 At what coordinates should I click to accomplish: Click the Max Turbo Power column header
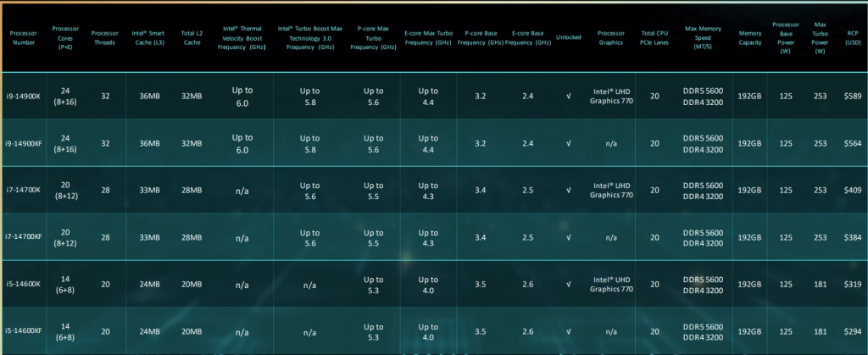pos(821,37)
